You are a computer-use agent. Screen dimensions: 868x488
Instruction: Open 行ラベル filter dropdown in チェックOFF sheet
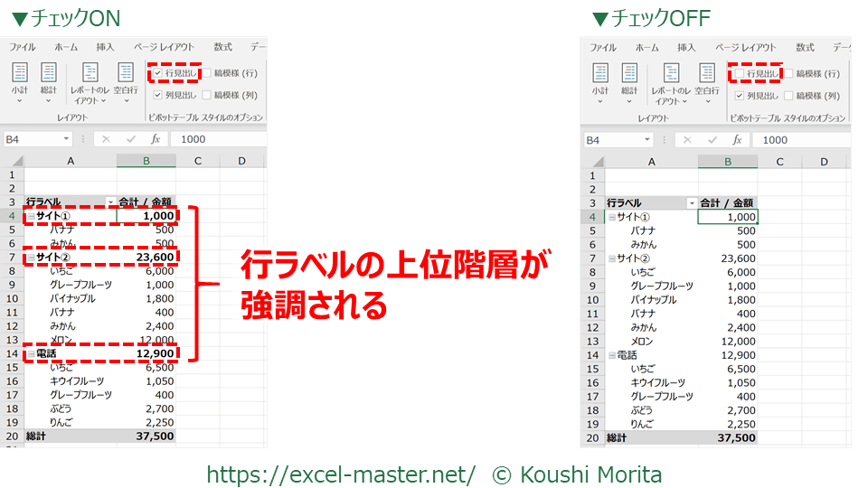pos(692,203)
